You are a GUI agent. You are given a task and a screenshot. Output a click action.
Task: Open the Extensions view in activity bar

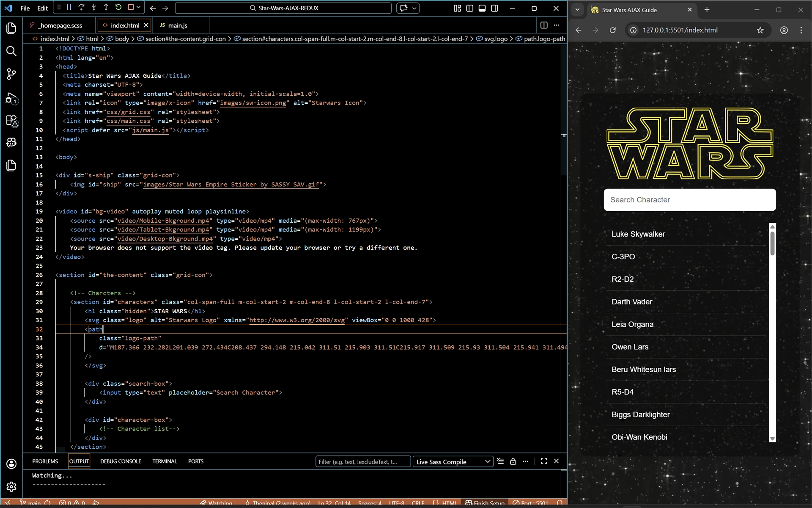(x=11, y=121)
